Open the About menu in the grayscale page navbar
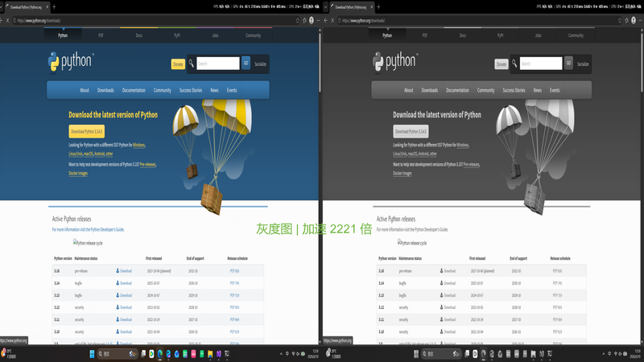The width and height of the screenshot is (644, 362). click(409, 90)
